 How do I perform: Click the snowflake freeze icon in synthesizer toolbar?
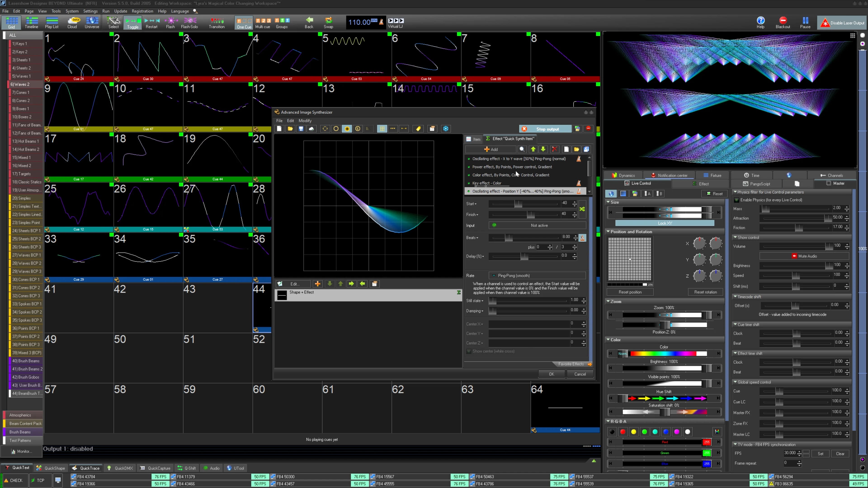[x=446, y=129]
